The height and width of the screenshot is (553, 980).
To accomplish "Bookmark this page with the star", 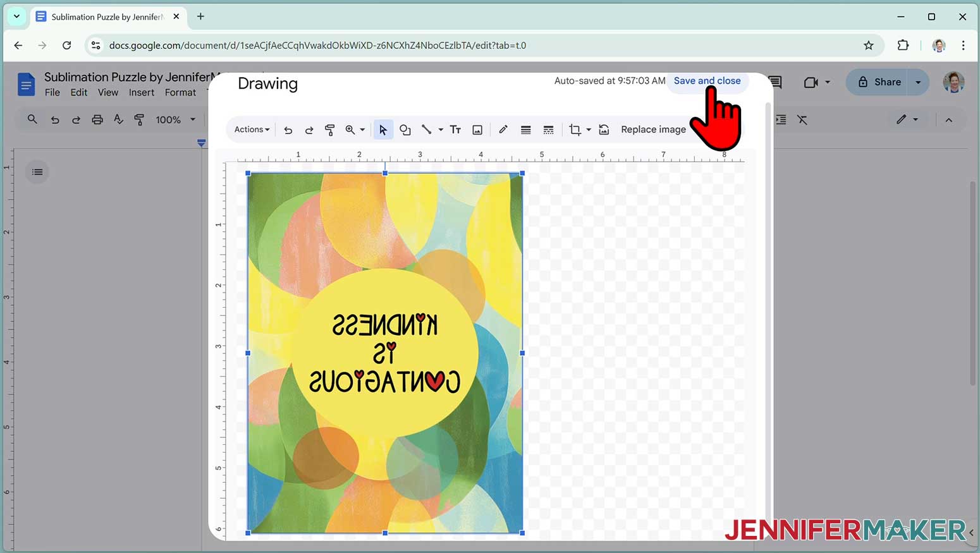I will click(x=869, y=45).
